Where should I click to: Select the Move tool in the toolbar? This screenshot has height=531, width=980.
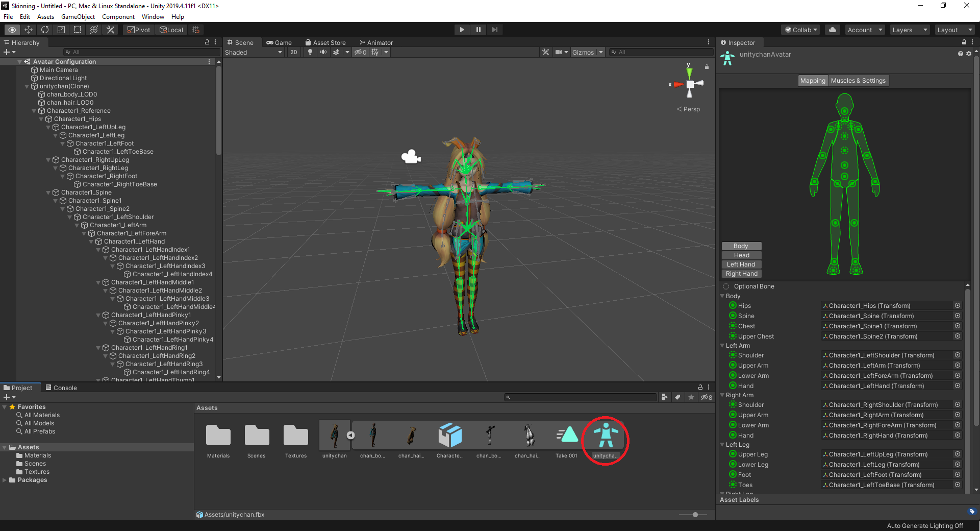coord(29,29)
